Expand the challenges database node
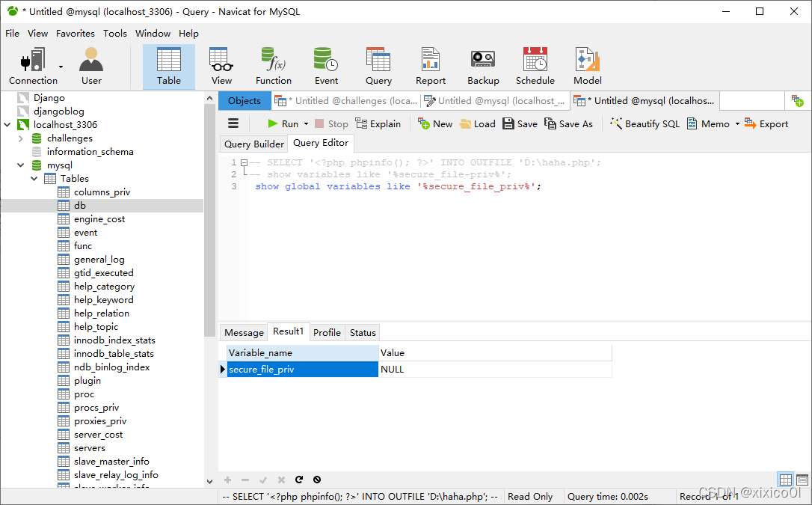The image size is (812, 505). point(21,138)
